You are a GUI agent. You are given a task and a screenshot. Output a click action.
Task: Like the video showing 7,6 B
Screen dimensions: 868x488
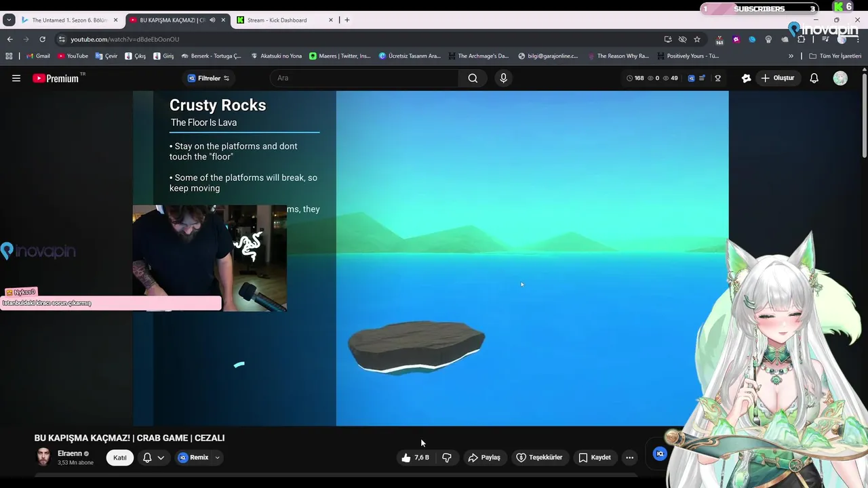point(415,457)
